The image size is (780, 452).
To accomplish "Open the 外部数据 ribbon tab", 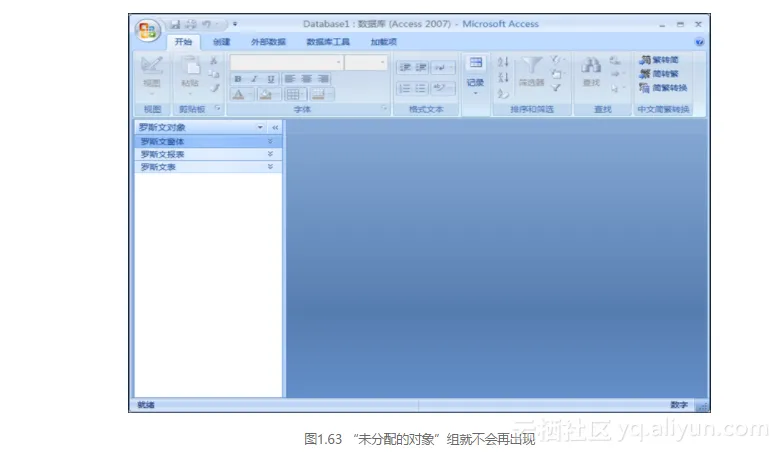I will click(x=268, y=42).
